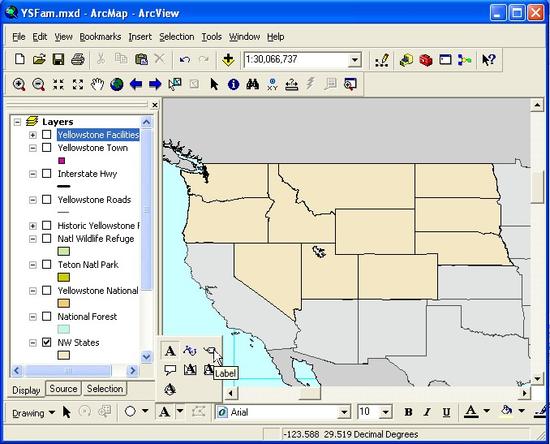Select the Zoom Out tool

click(38, 85)
